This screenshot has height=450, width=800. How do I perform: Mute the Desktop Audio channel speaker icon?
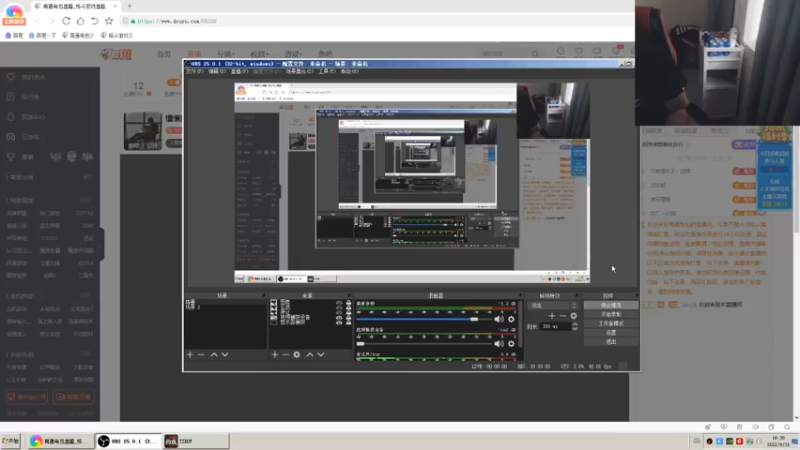click(498, 319)
